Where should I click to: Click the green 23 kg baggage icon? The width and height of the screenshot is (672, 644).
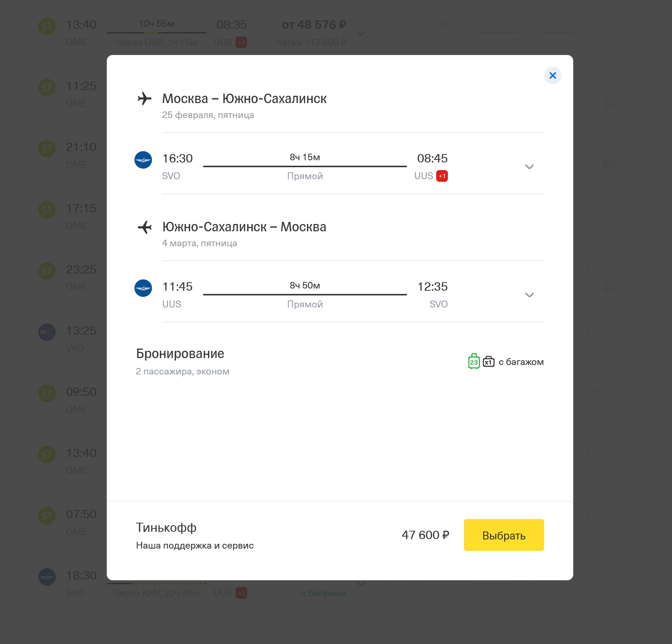(474, 361)
